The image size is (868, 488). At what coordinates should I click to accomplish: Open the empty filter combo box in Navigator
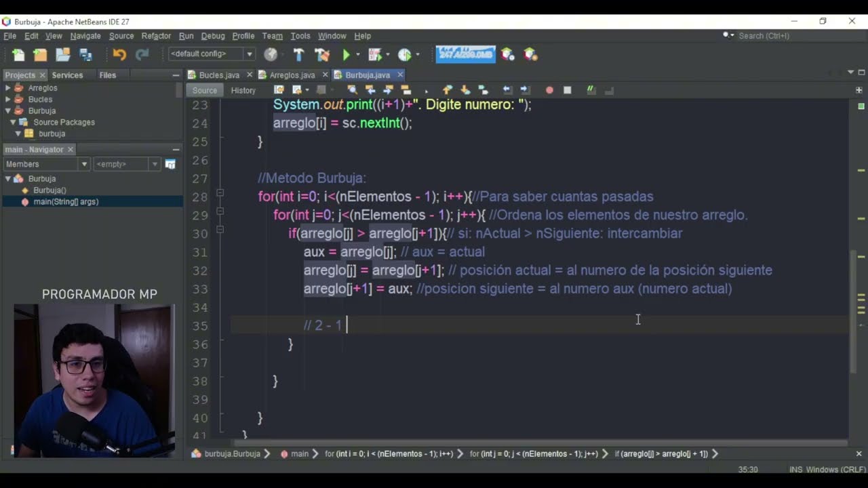tap(127, 164)
